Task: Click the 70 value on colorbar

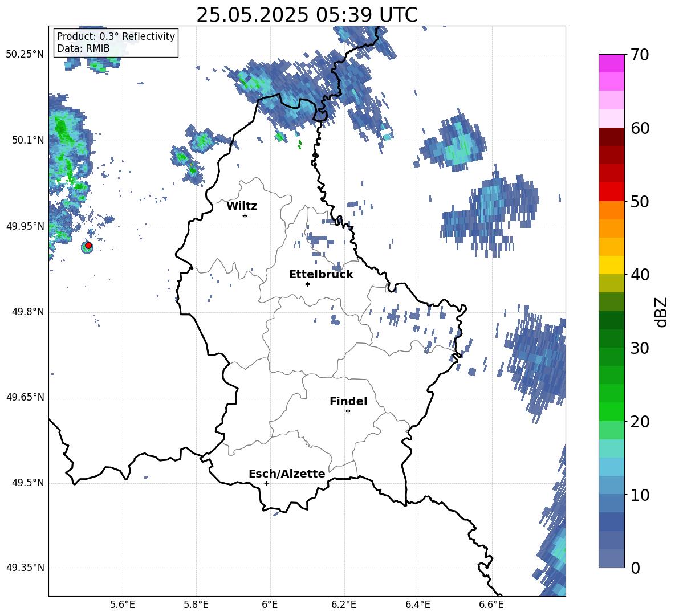Action: tap(640, 55)
